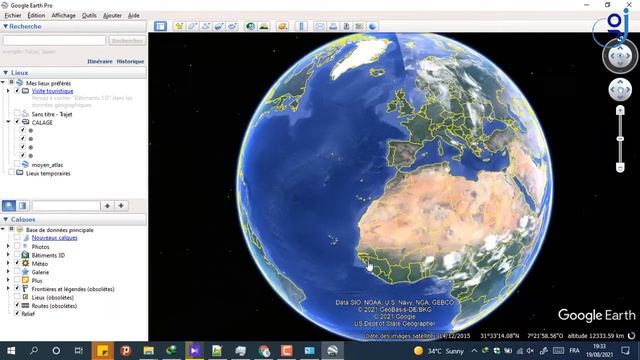Viewport: 640px width, 360px height.
Task: Open the Fichier menu
Action: [13, 16]
